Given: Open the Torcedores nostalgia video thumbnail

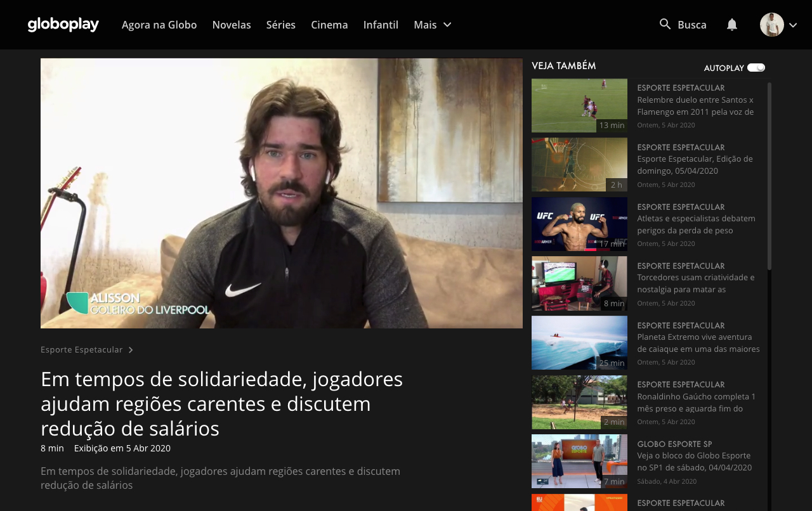Looking at the screenshot, I should tap(579, 283).
